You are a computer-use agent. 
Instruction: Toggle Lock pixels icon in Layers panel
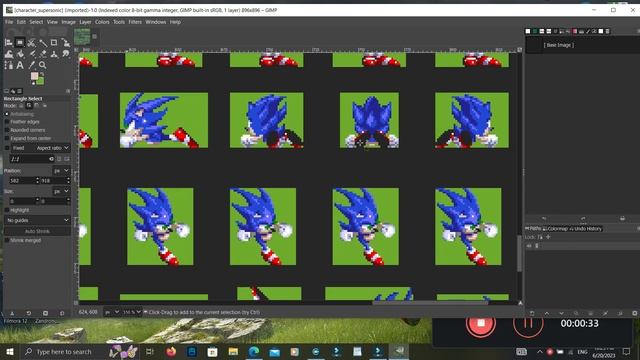pos(540,237)
